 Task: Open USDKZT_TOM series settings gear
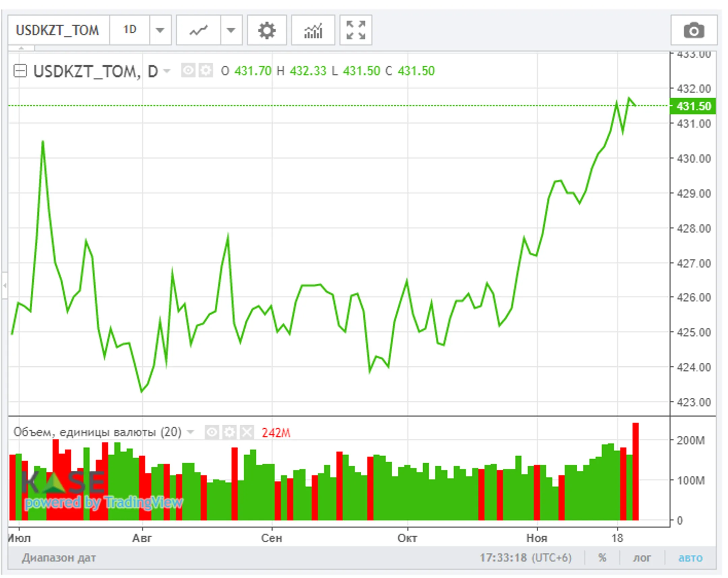click(205, 70)
